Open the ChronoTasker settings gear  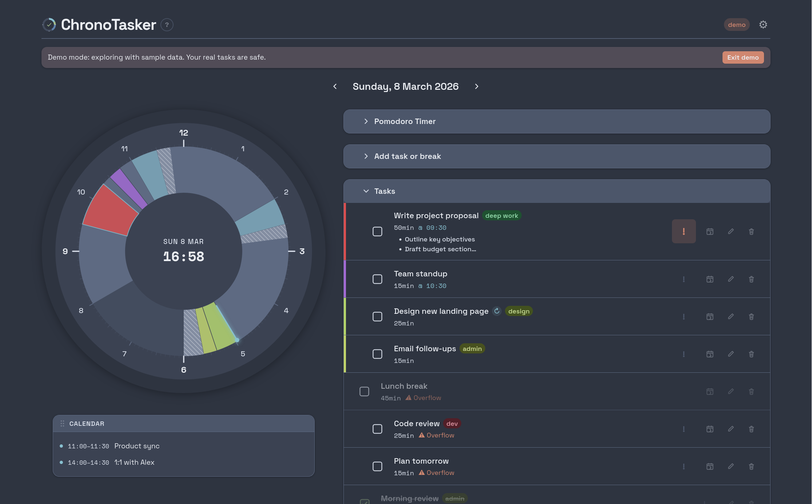click(x=763, y=24)
